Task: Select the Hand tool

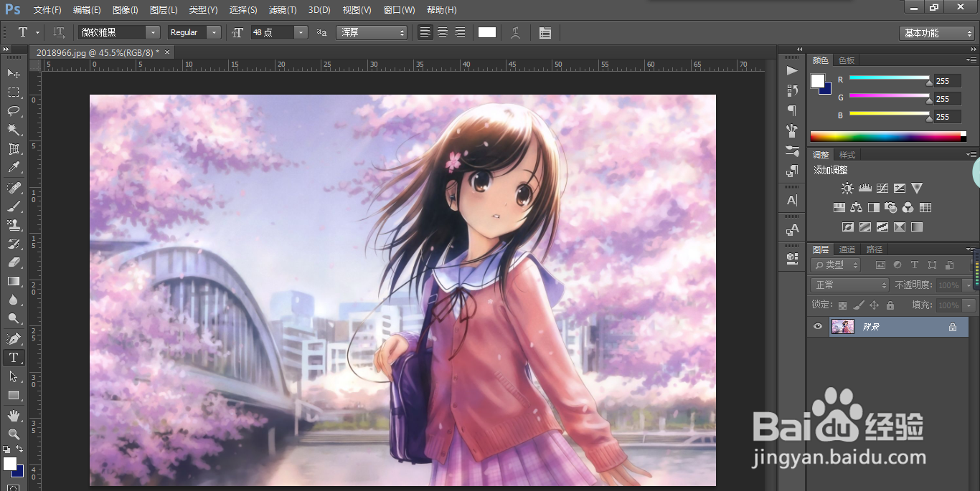Action: 14,415
